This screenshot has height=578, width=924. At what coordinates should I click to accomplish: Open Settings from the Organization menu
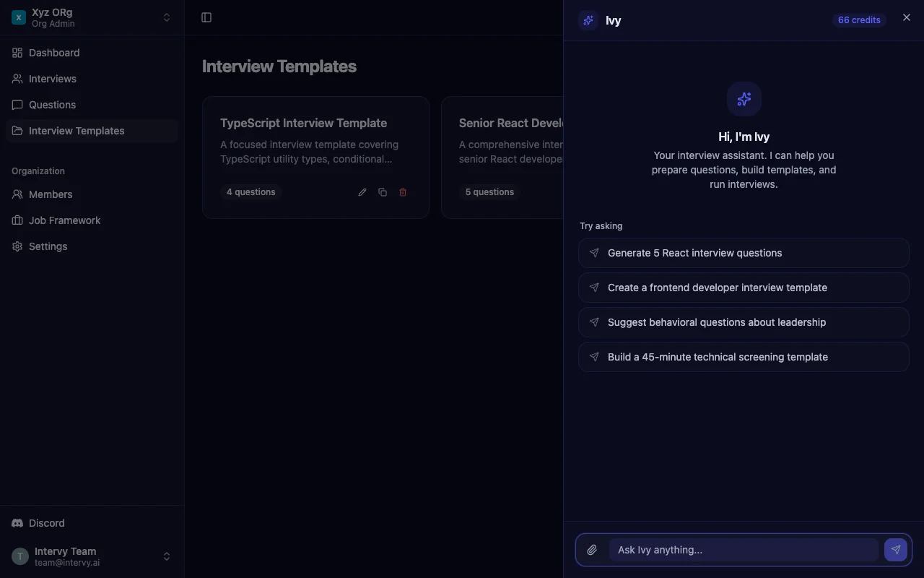pyautogui.click(x=48, y=246)
